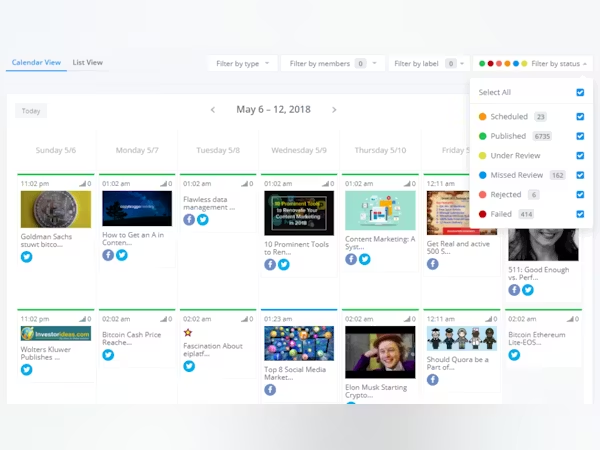Click Facebook icon on Flawless data management post
Viewport: 600px width, 450px height.
189,220
